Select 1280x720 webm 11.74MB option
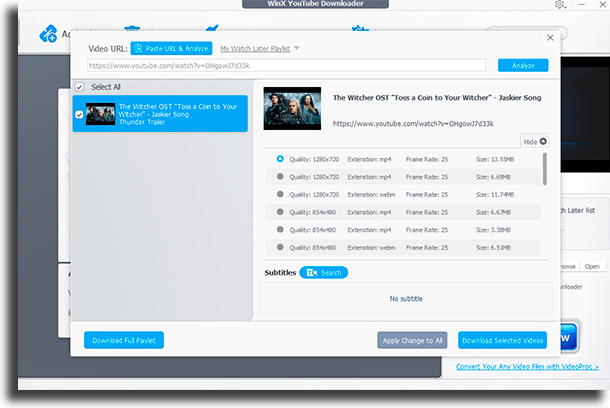 click(x=280, y=194)
